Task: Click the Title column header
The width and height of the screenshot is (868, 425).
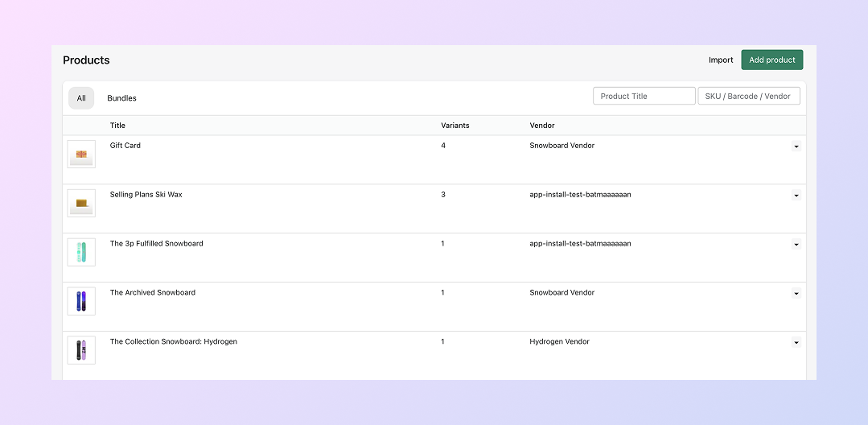Action: click(117, 126)
